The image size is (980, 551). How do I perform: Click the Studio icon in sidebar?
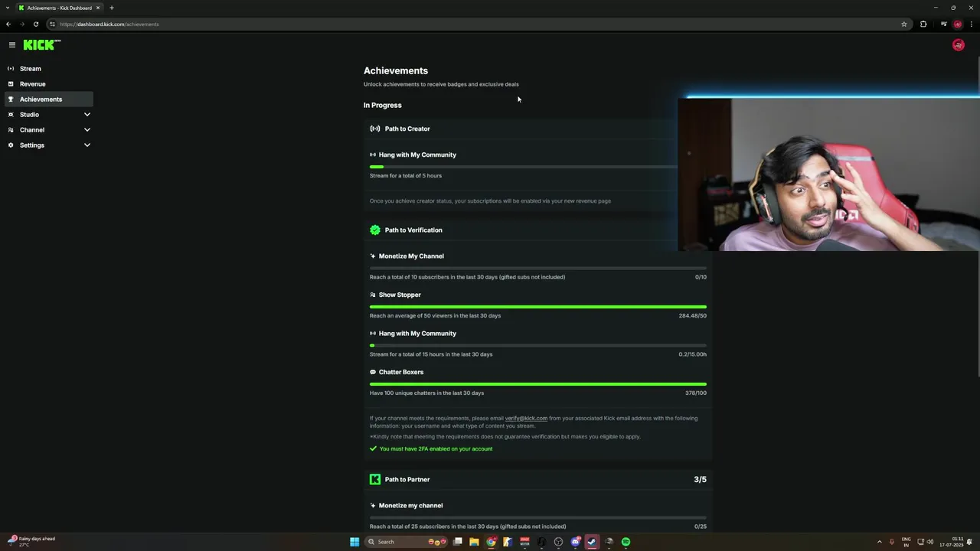click(11, 115)
